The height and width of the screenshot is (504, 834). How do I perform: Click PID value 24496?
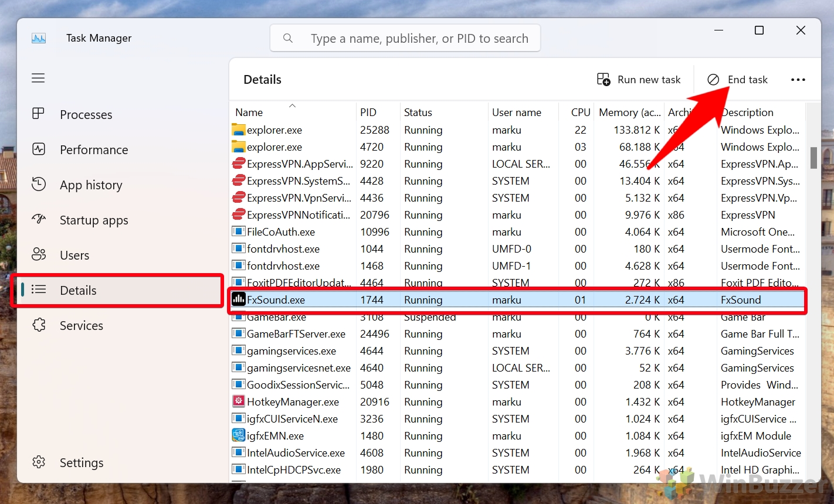pos(374,333)
